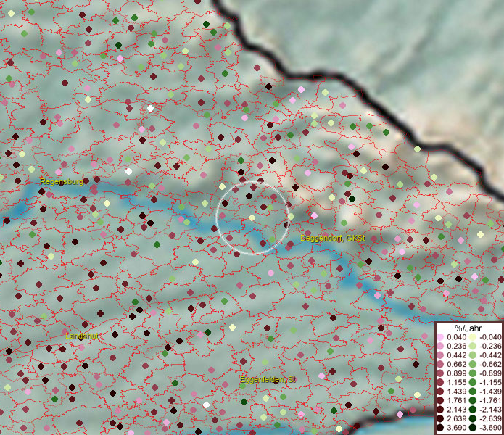The image size is (504, 435).
Task: Select the swatch for -1.155
Action: 473,382
